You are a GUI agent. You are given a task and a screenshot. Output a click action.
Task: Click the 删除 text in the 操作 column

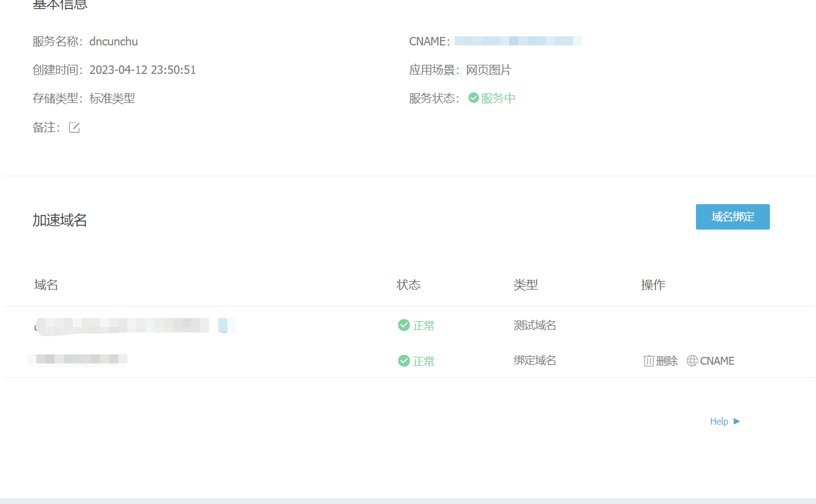[x=667, y=361]
